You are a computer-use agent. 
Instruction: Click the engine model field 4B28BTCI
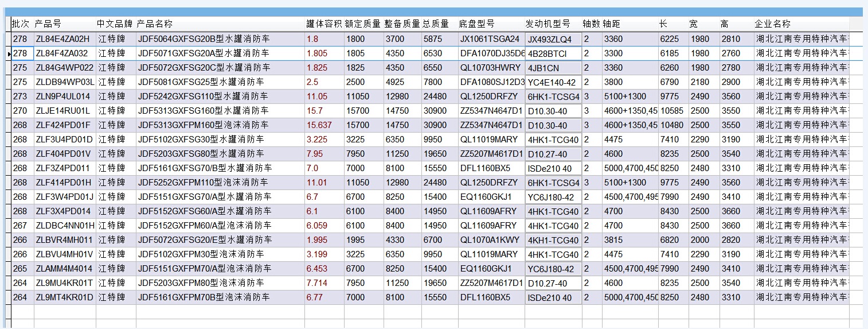(x=553, y=54)
